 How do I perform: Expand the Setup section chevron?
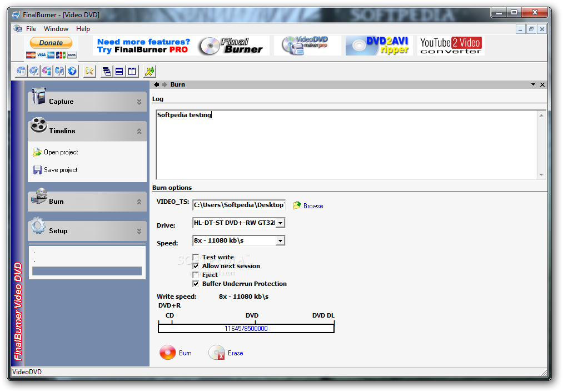139,232
